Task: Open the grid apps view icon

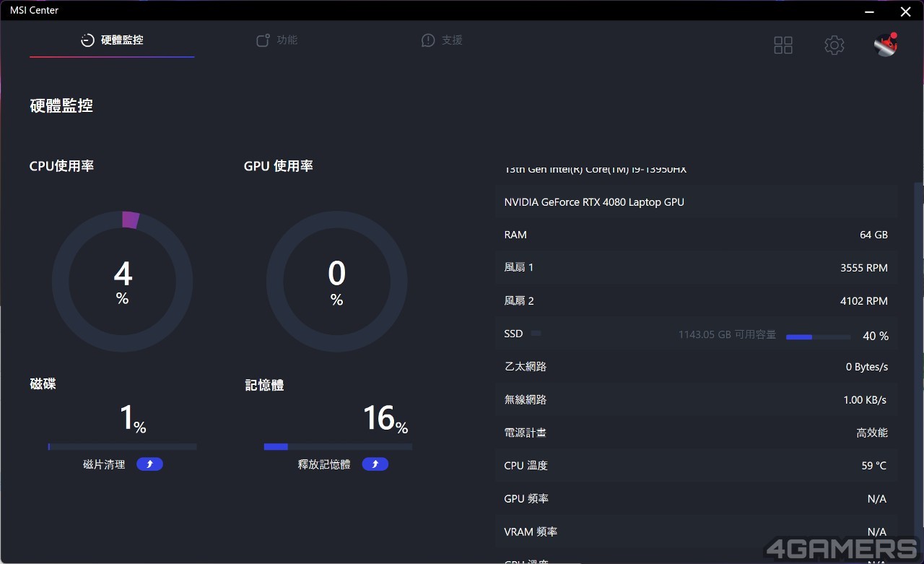Action: [783, 45]
